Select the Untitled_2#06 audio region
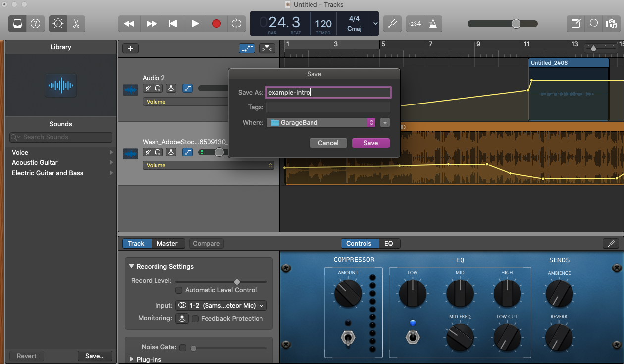Screen dimensions: 624x364 pos(569,90)
